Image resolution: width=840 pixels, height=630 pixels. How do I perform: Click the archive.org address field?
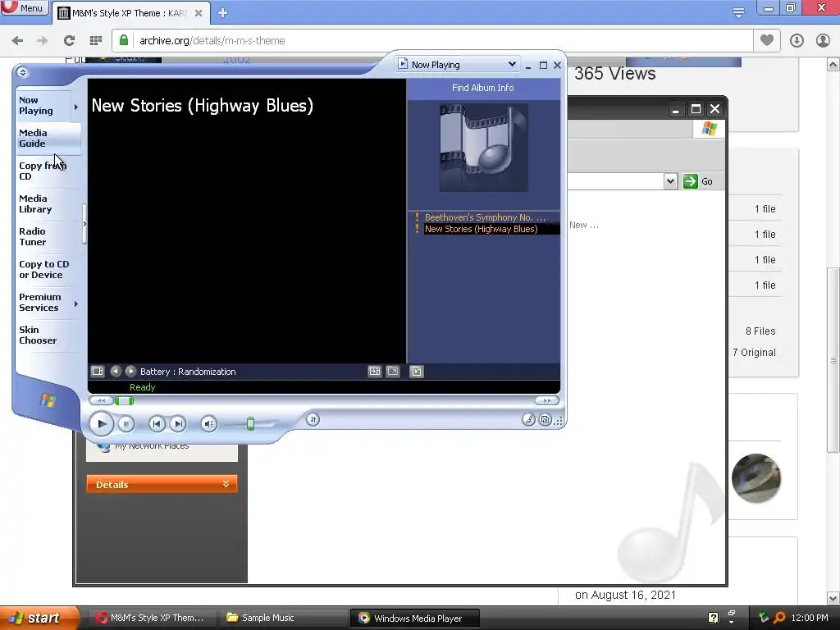click(433, 41)
